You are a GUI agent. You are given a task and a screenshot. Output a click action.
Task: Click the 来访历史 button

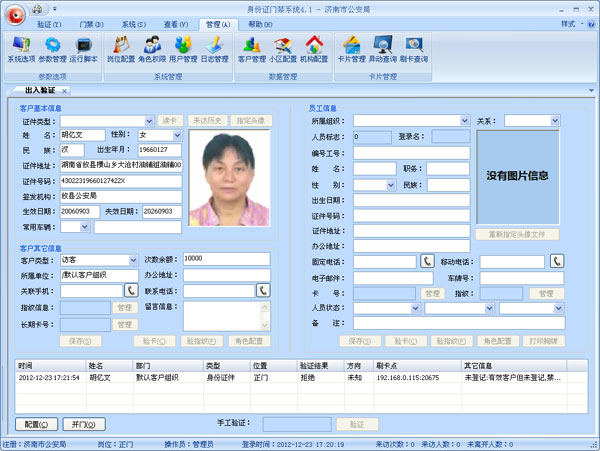(207, 121)
